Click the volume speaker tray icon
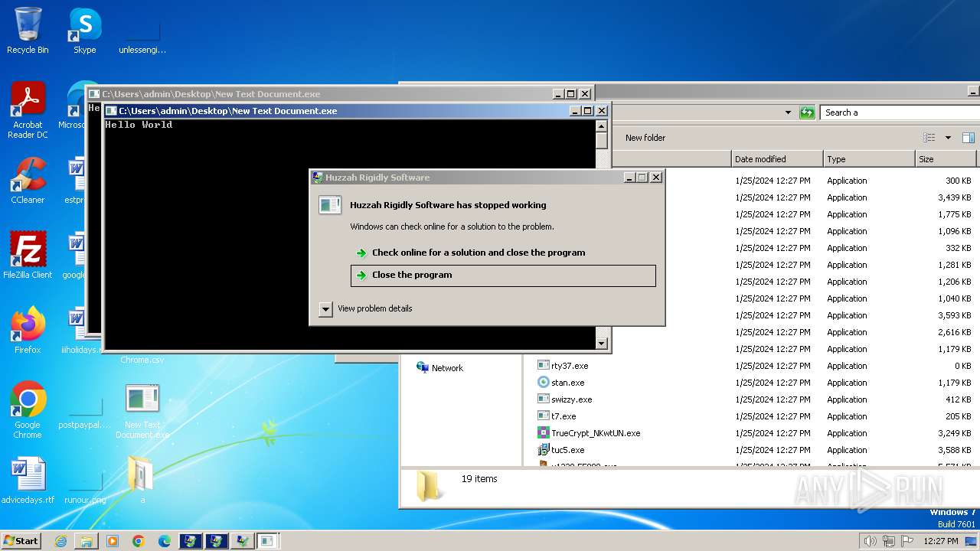 (870, 541)
